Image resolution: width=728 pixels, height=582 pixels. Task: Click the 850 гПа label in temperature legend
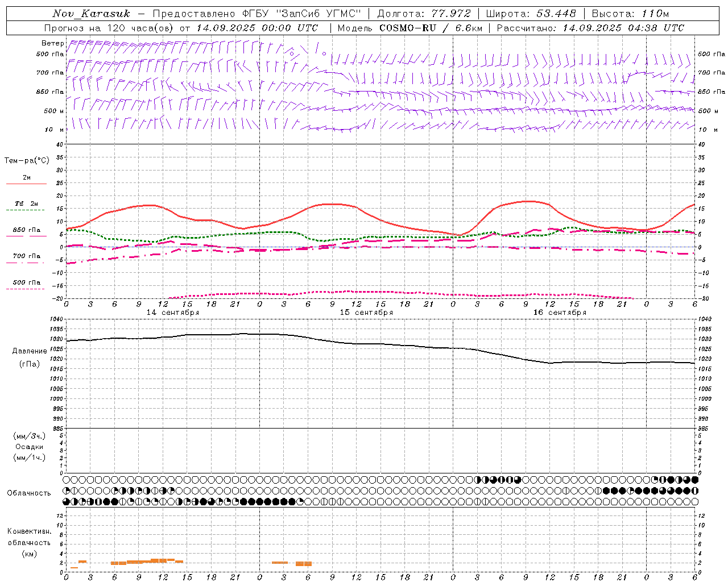click(27, 230)
